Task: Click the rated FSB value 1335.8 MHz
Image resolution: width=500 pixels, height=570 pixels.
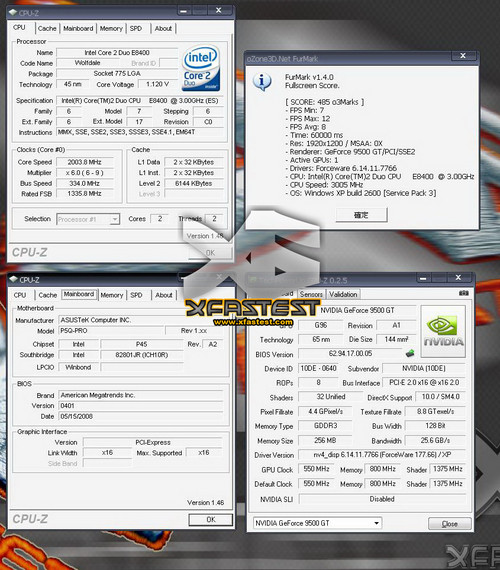Action: (85, 194)
